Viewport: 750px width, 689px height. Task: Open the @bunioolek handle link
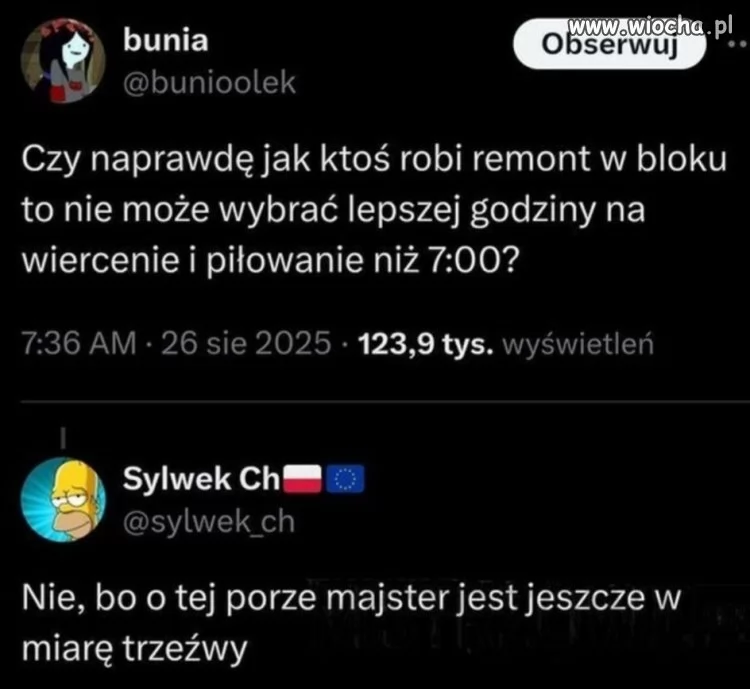(210, 83)
